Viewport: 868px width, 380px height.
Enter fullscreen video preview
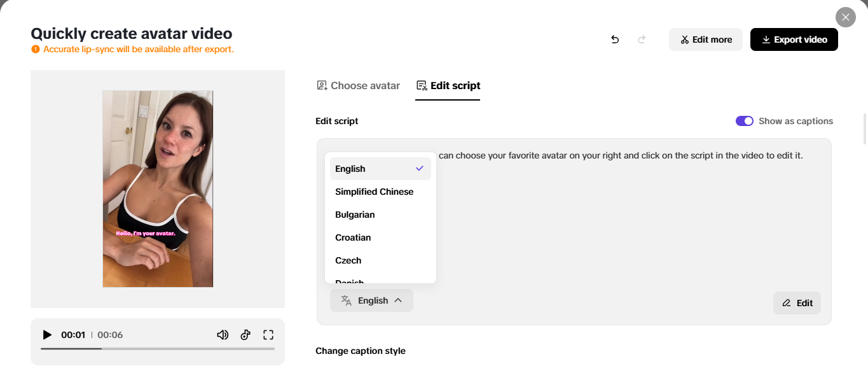268,334
